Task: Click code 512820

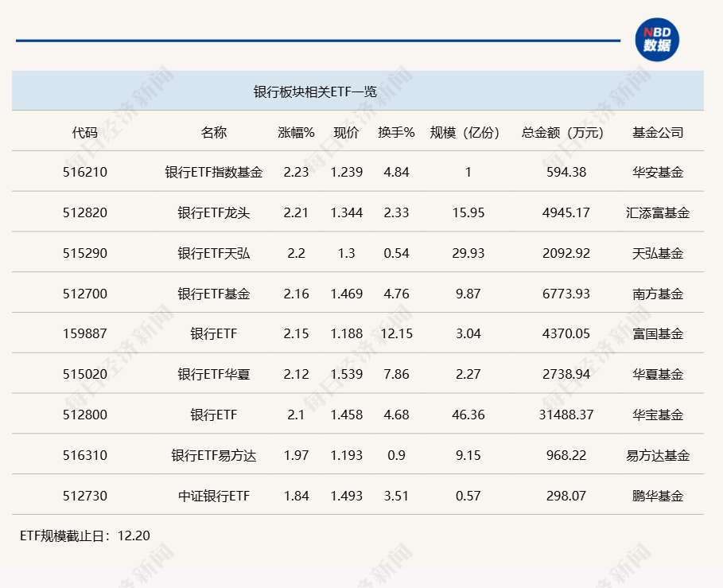Action: (x=85, y=212)
